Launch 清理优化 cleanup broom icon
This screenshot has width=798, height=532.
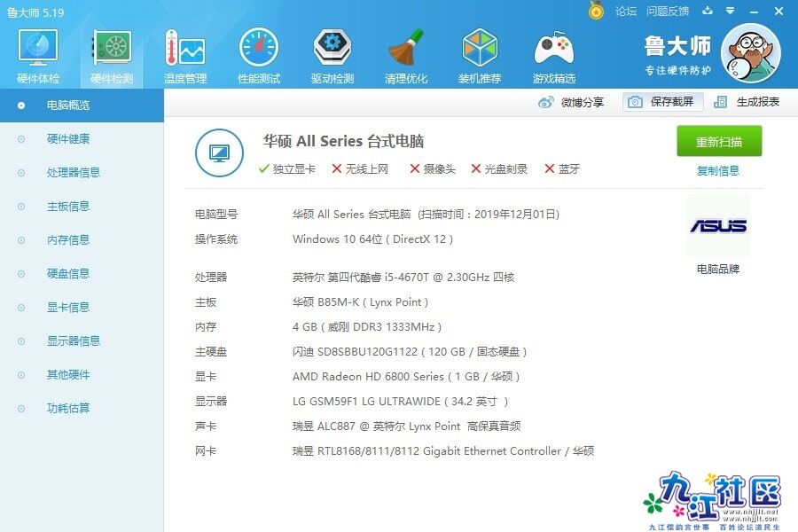pos(406,55)
